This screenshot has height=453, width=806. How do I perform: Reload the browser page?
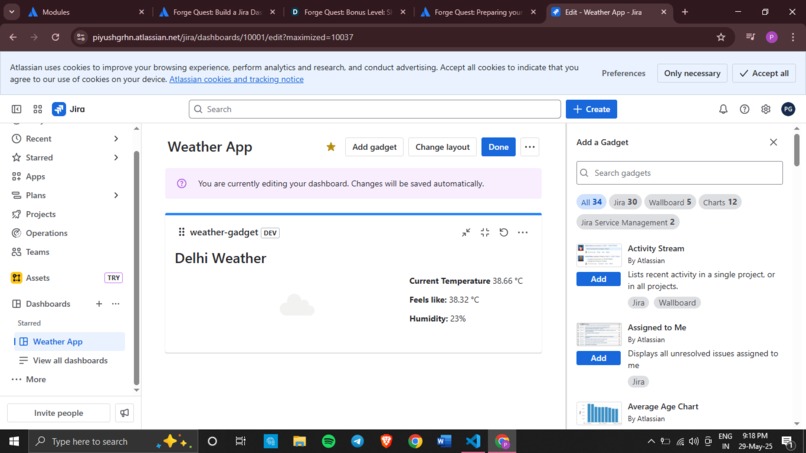[55, 37]
